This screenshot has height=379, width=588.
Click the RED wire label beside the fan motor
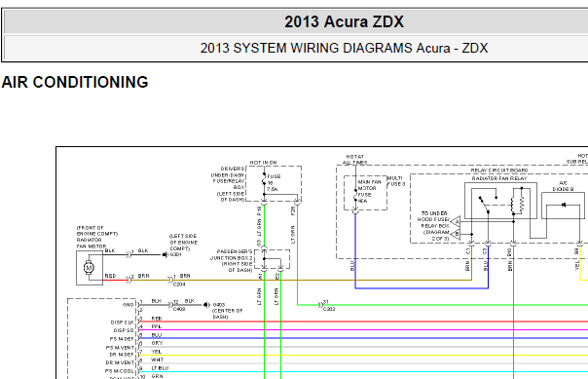(110, 276)
